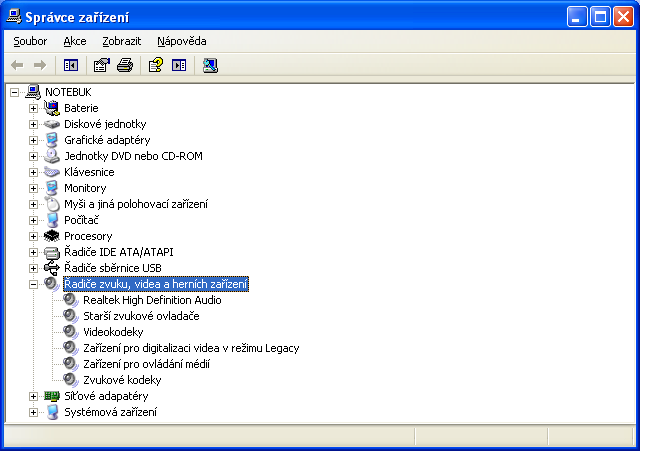Click the speaker icon beside Realtek audio

coord(71,300)
